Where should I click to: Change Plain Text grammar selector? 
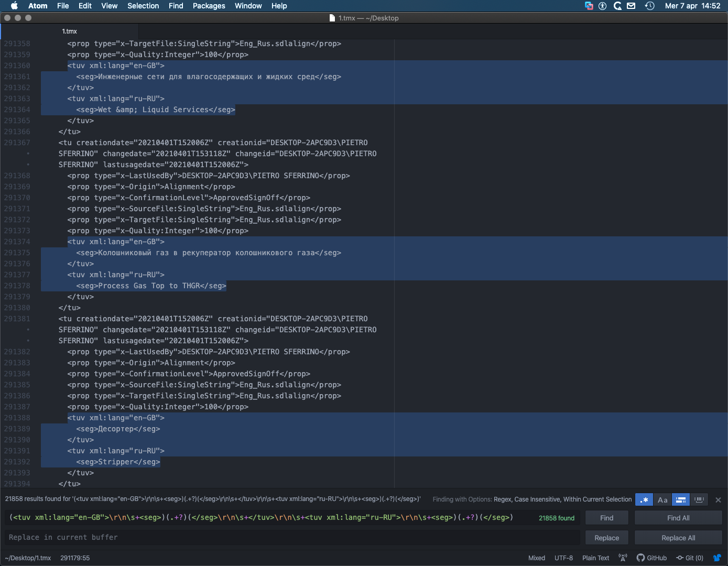[595, 558]
